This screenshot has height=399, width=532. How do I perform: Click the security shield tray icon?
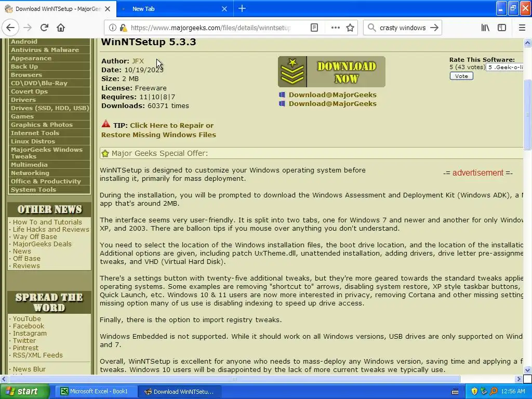pyautogui.click(x=474, y=392)
